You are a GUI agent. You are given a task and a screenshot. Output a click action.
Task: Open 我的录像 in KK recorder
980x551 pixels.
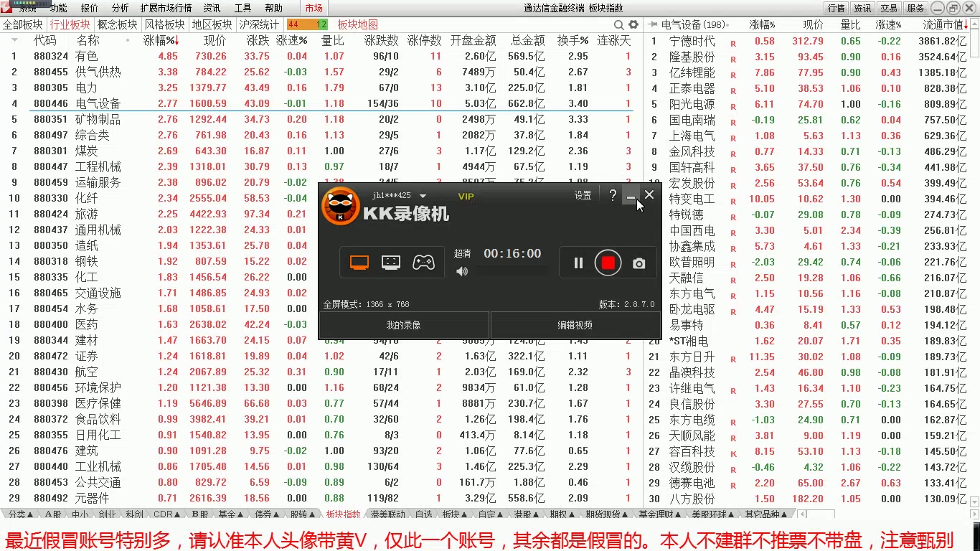pyautogui.click(x=404, y=325)
